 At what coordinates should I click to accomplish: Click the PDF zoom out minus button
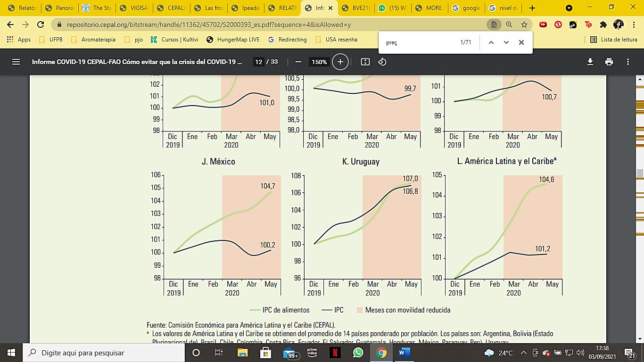[298, 62]
